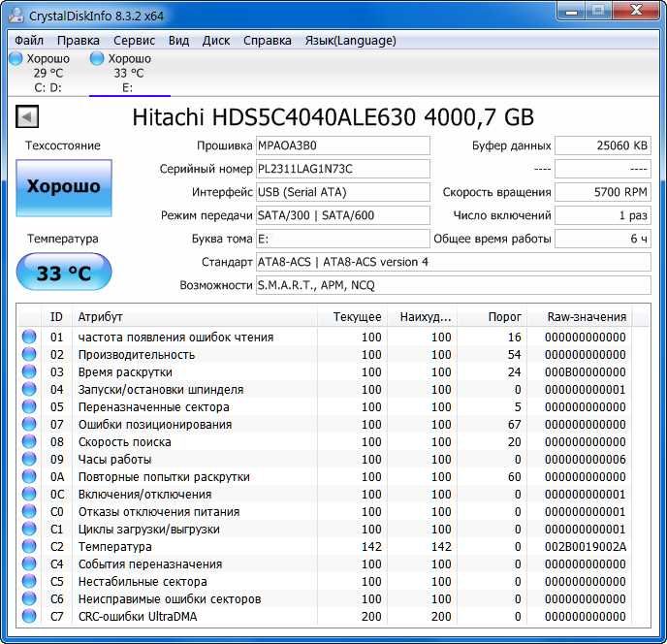
Task: Click the Скорость вращения value 5700 RPM
Action: pyautogui.click(x=603, y=192)
